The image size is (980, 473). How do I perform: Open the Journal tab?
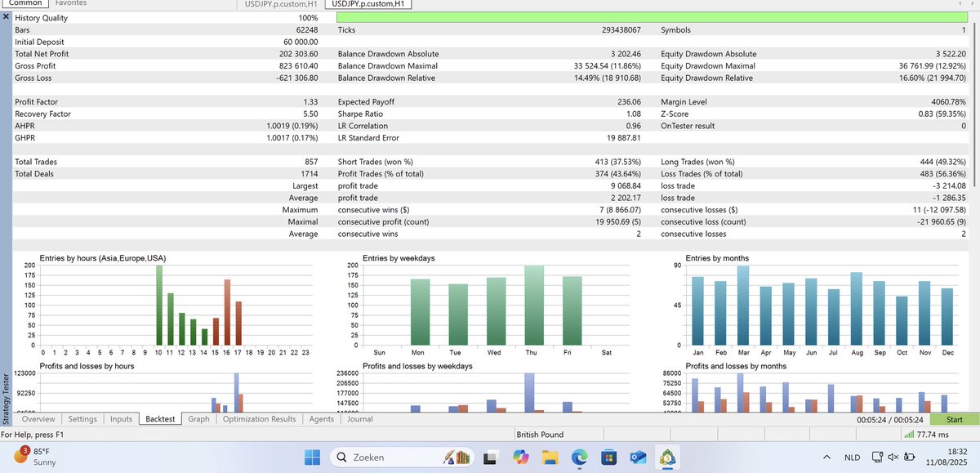(x=360, y=419)
